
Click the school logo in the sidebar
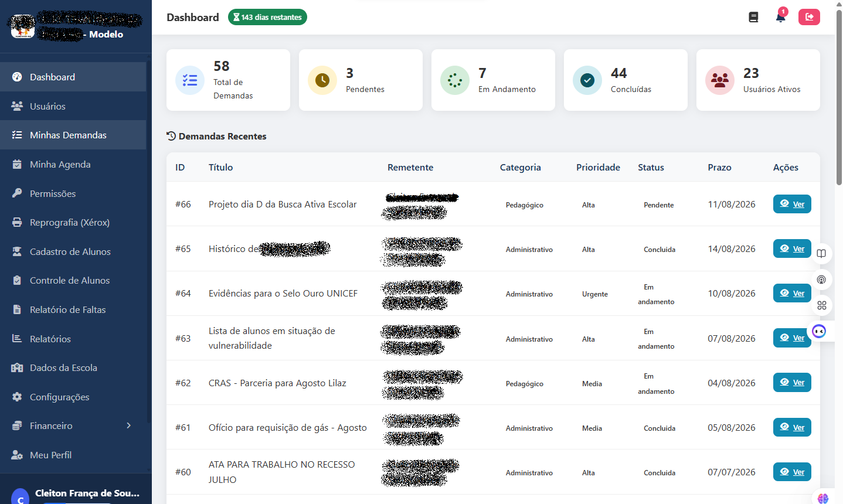(23, 26)
